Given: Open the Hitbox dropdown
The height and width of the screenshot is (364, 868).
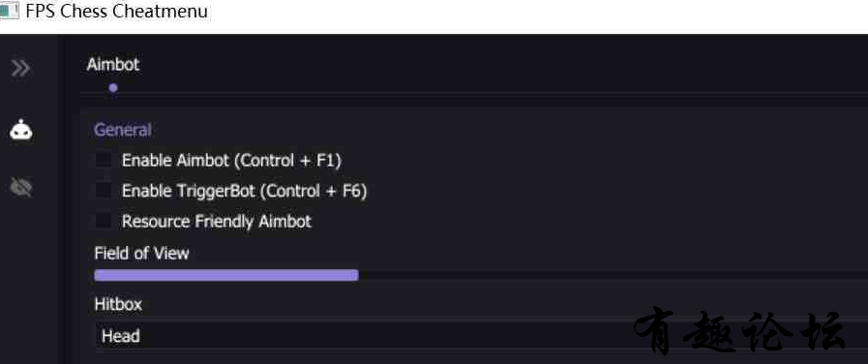Looking at the screenshot, I should coord(482,336).
